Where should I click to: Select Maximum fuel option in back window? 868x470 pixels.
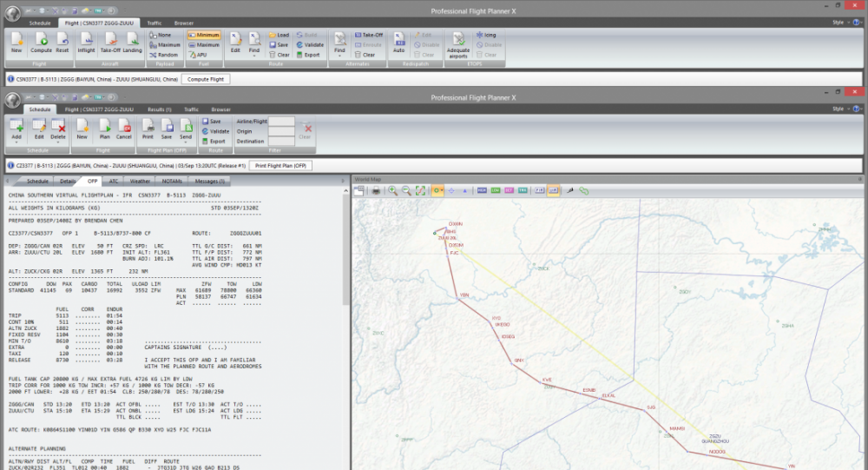(x=204, y=45)
